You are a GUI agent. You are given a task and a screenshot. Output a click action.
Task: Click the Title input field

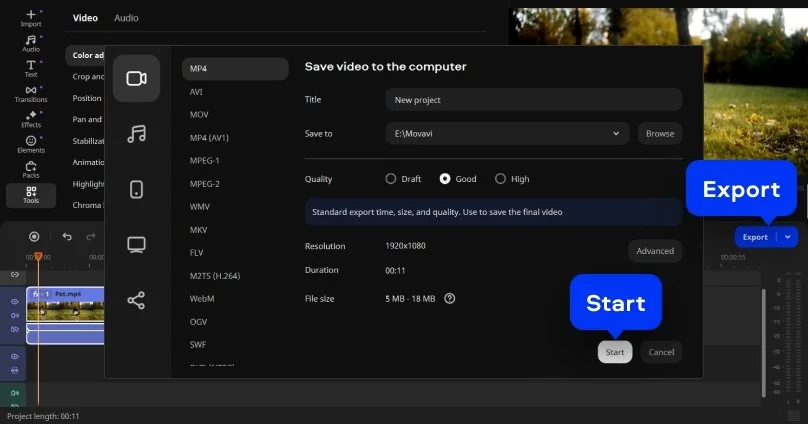(x=533, y=100)
